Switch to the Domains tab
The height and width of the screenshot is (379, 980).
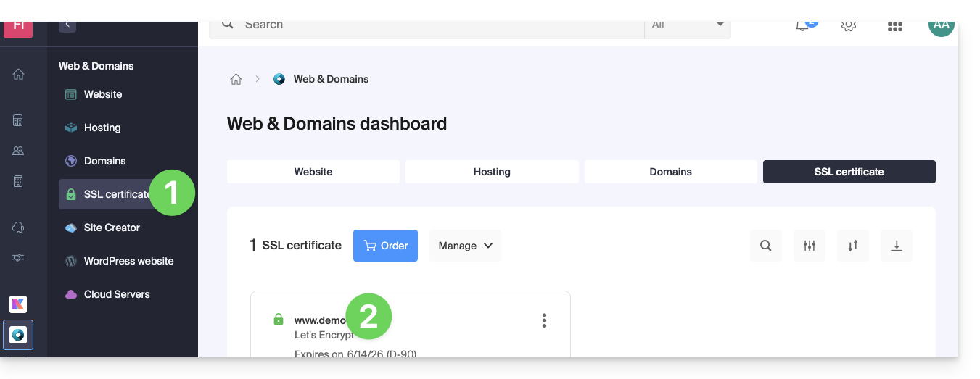click(x=670, y=172)
